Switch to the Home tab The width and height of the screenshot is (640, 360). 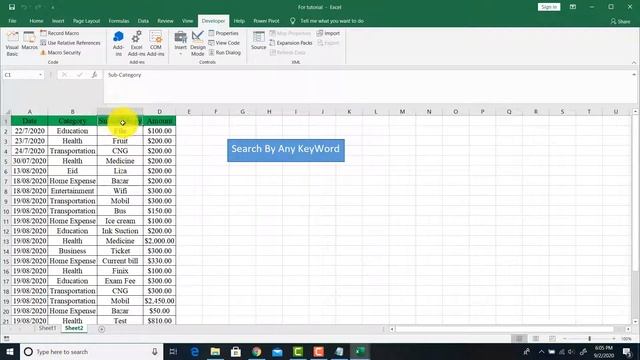36,21
